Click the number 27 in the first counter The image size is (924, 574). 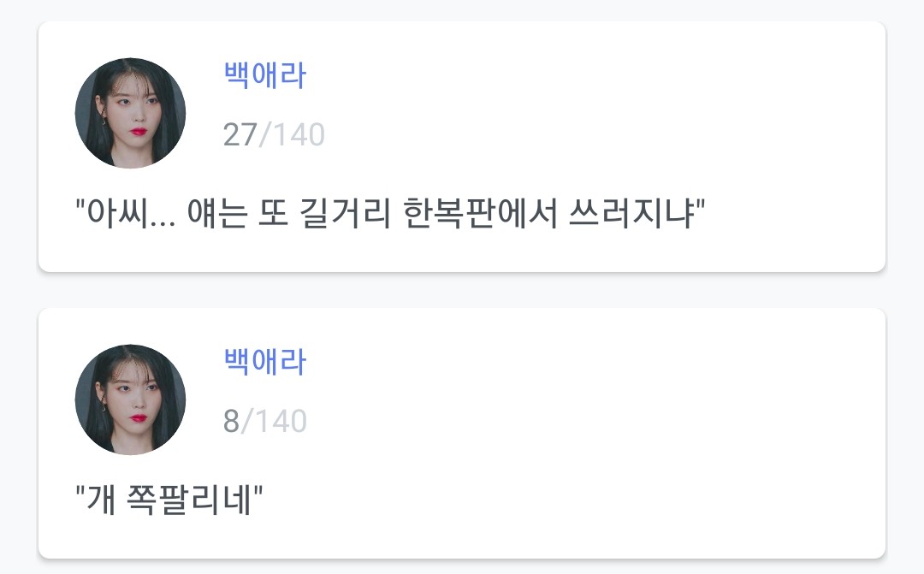pyautogui.click(x=240, y=134)
